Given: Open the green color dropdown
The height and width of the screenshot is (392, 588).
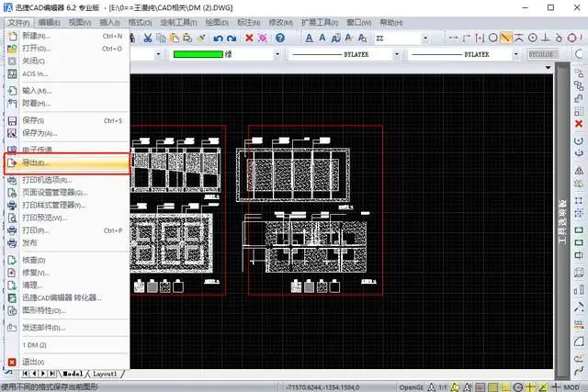Looking at the screenshot, I should [277, 54].
